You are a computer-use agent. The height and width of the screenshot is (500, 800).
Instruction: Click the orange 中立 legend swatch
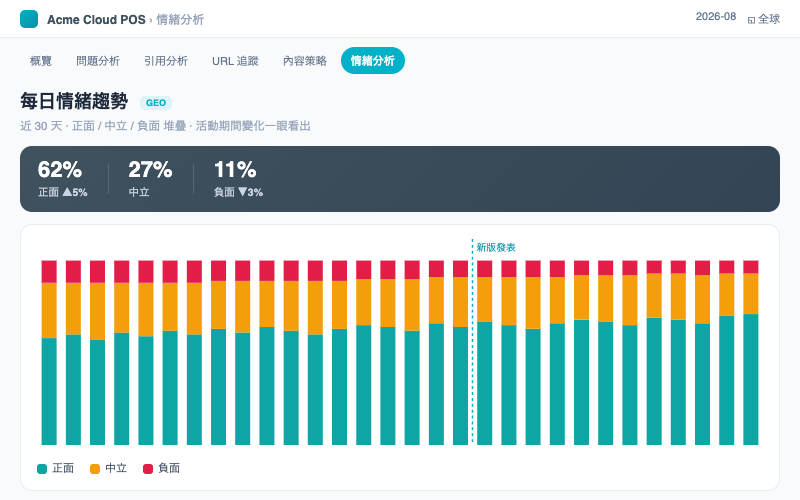pos(95,469)
